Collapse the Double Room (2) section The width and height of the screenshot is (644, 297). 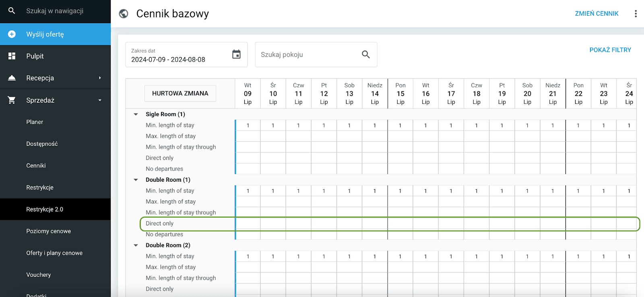click(x=136, y=245)
